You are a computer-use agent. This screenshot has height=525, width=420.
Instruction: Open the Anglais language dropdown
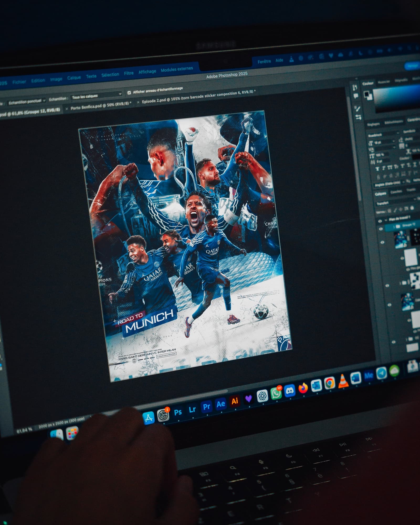click(x=390, y=183)
